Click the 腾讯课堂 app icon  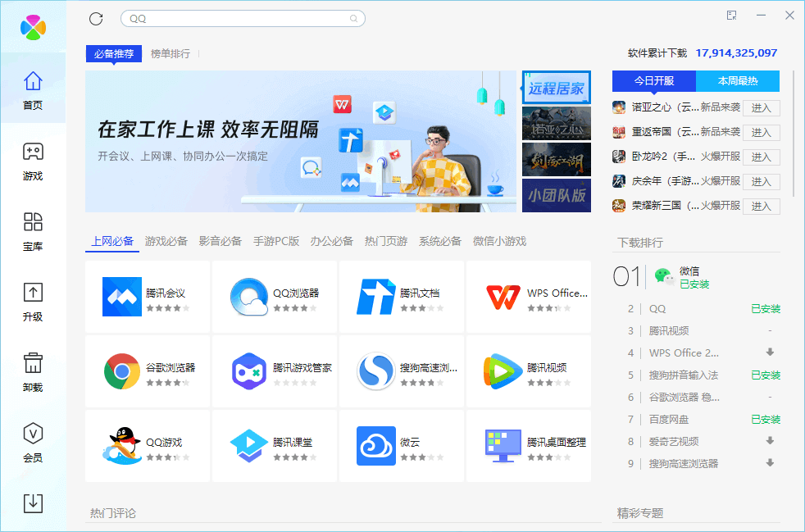click(x=249, y=446)
